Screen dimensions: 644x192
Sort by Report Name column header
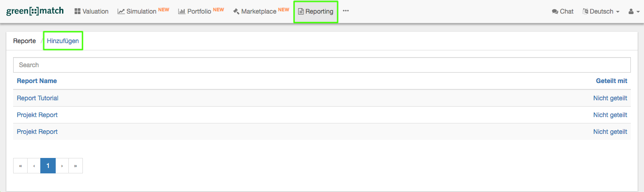click(37, 81)
